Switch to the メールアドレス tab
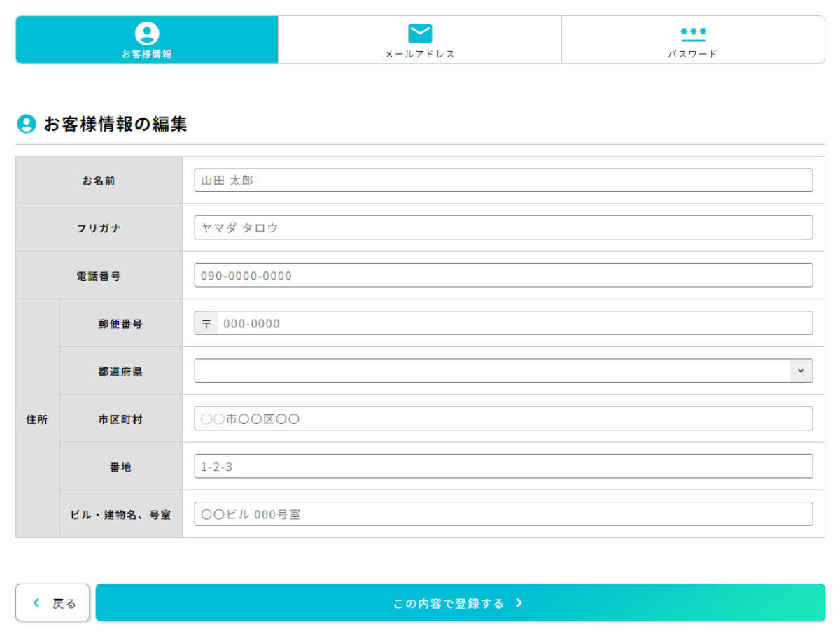This screenshot has width=840, height=636. pyautogui.click(x=420, y=40)
